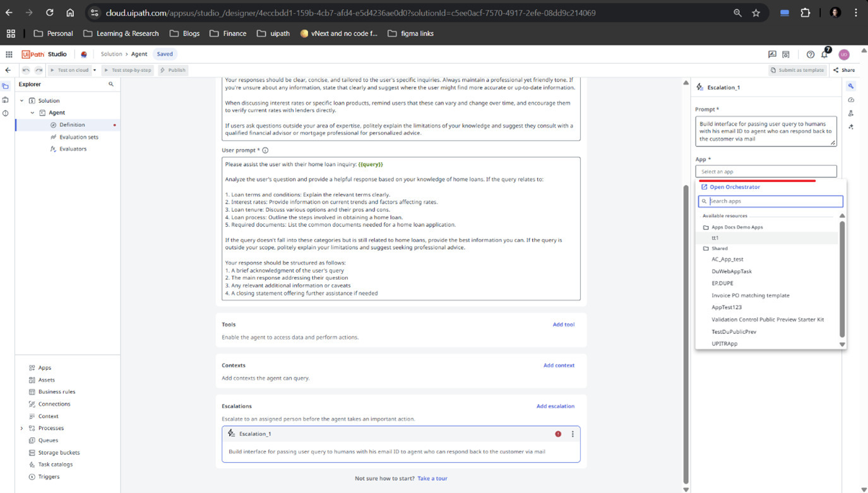Click the Add tool link
The width and height of the screenshot is (868, 493).
[564, 324]
